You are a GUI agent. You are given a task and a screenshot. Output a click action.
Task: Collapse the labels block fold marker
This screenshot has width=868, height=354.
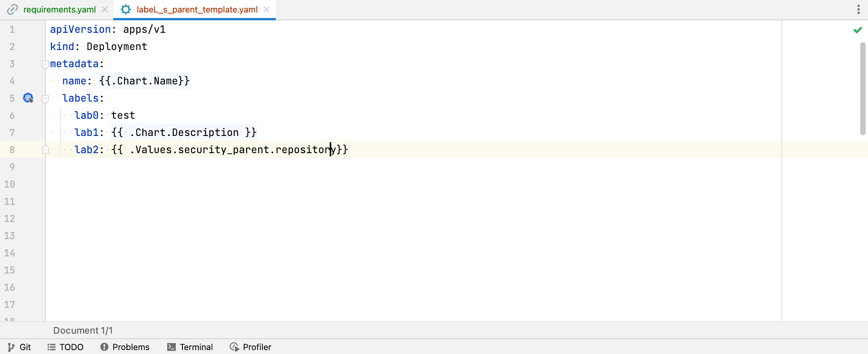tap(45, 99)
